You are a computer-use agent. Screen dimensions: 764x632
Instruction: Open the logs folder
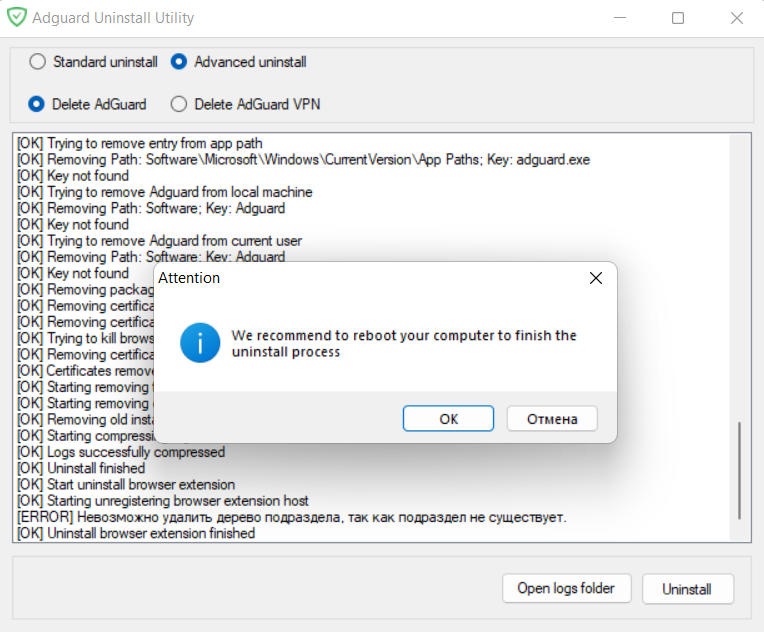pos(567,589)
